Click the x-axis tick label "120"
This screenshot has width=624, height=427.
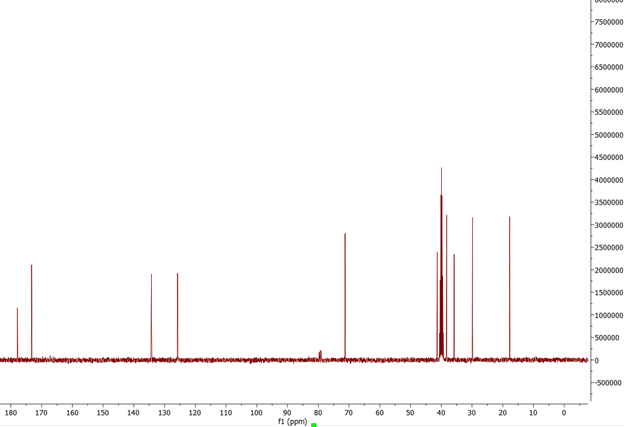tap(195, 413)
